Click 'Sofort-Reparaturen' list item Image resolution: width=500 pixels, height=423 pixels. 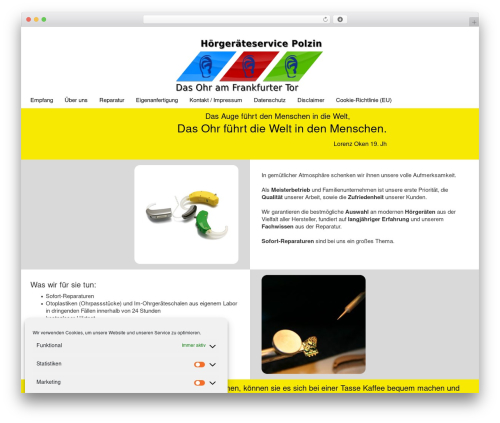(x=70, y=296)
